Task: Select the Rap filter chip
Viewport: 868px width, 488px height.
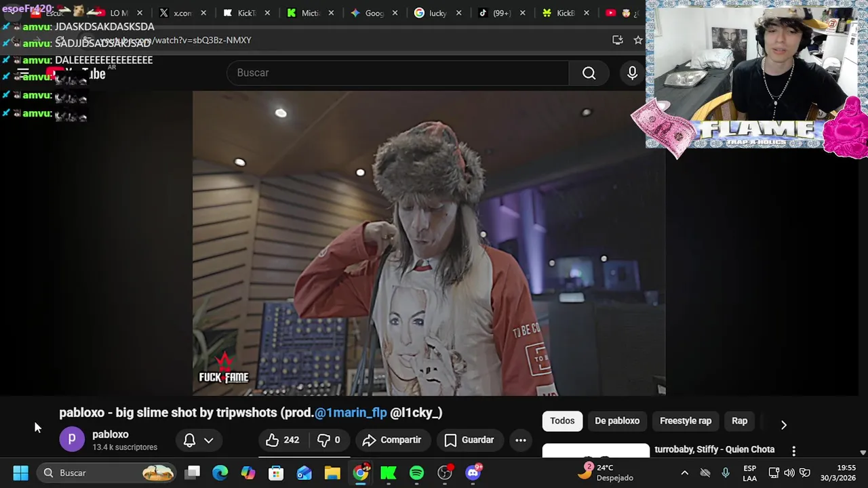Action: tap(739, 421)
